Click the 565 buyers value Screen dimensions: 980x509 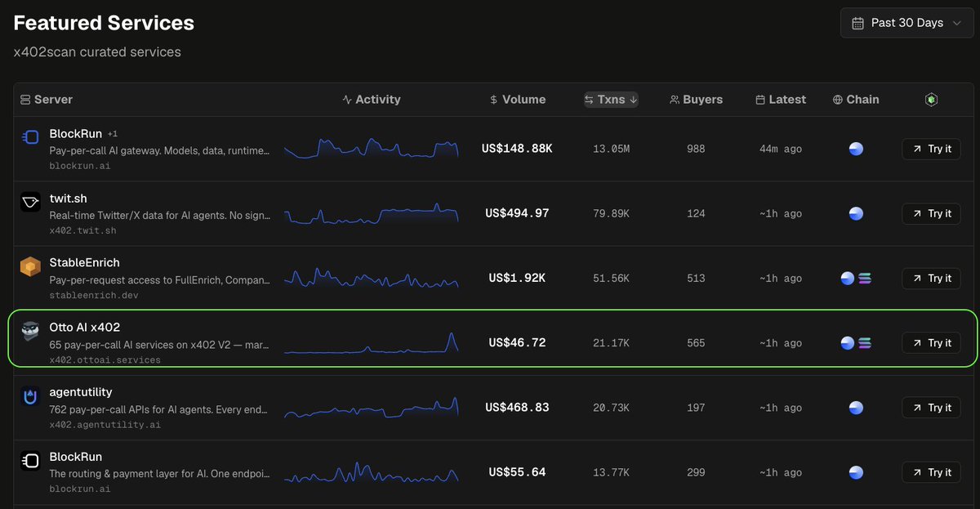pos(696,343)
